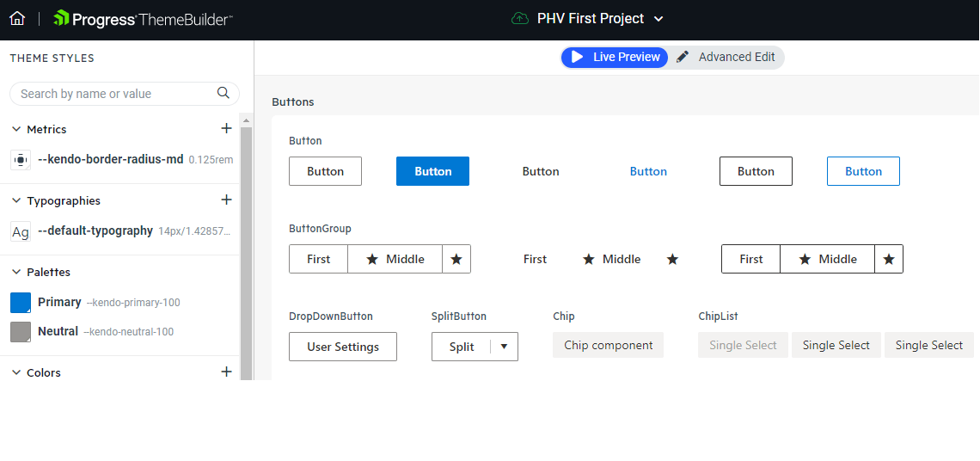Select the middle Single Select chip
Image resolution: width=980 pixels, height=461 pixels.
836,345
